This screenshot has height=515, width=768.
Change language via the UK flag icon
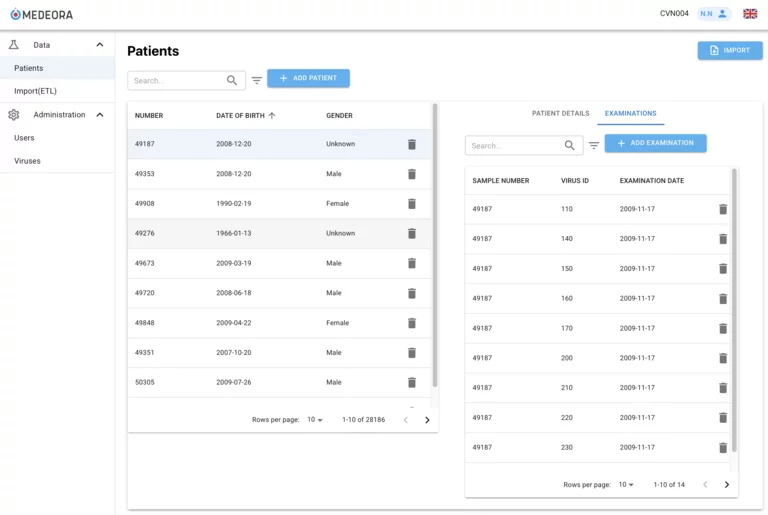pos(750,14)
